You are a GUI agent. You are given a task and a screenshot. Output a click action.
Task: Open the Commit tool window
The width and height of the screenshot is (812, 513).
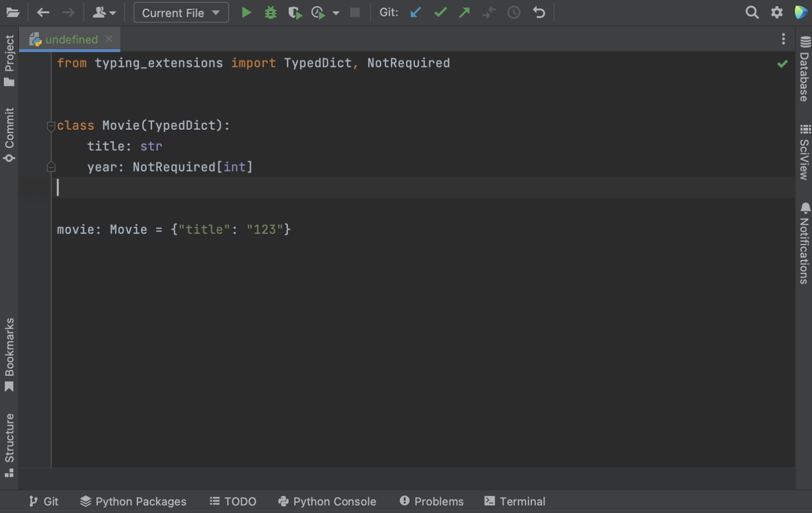click(9, 135)
